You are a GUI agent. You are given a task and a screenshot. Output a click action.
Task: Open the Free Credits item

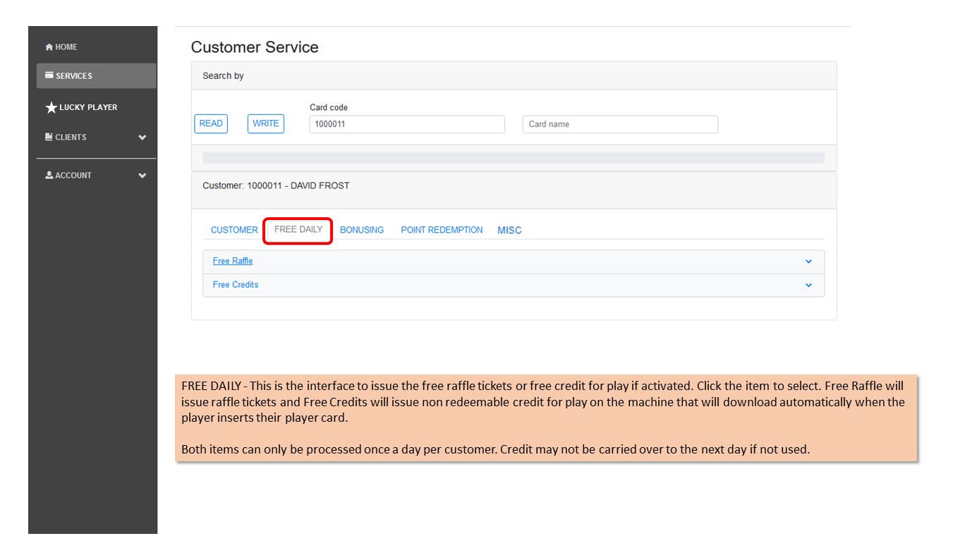coord(236,285)
